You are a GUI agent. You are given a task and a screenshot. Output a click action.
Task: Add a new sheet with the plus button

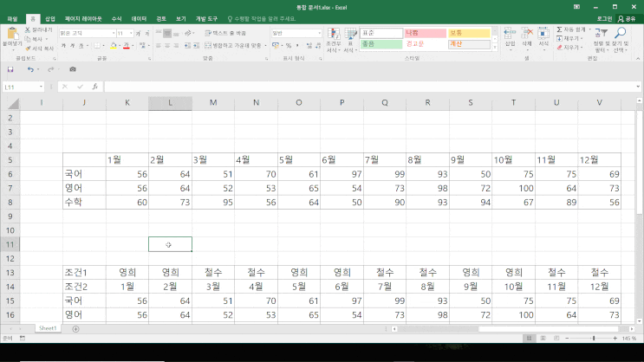[75, 329]
